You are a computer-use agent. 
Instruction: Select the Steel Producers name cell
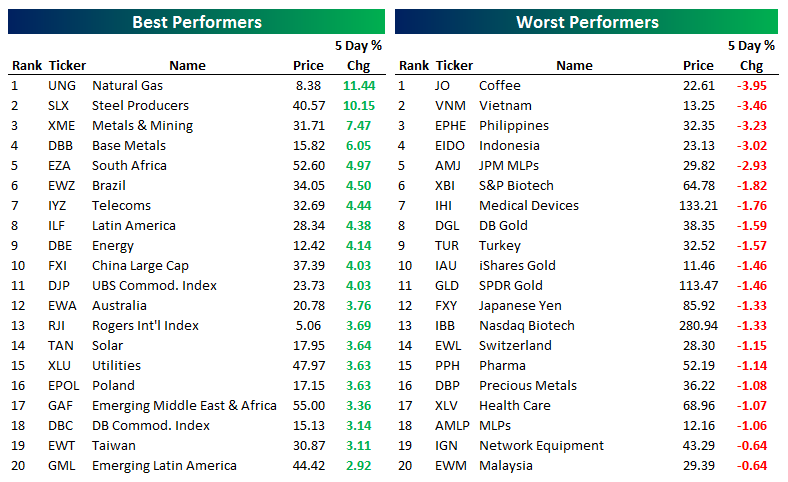140,106
